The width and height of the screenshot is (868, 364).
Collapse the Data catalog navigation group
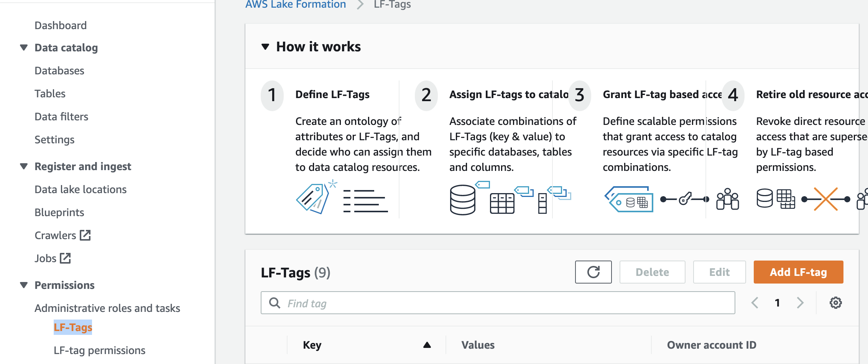coord(24,48)
